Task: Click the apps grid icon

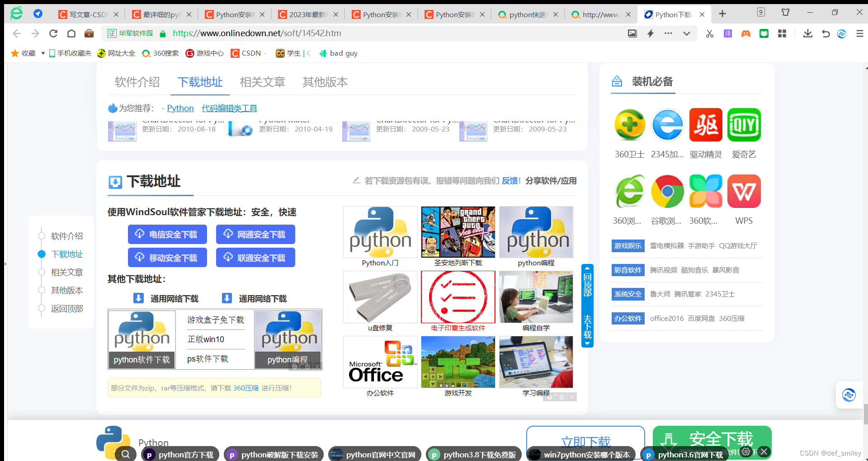Action: (x=782, y=33)
